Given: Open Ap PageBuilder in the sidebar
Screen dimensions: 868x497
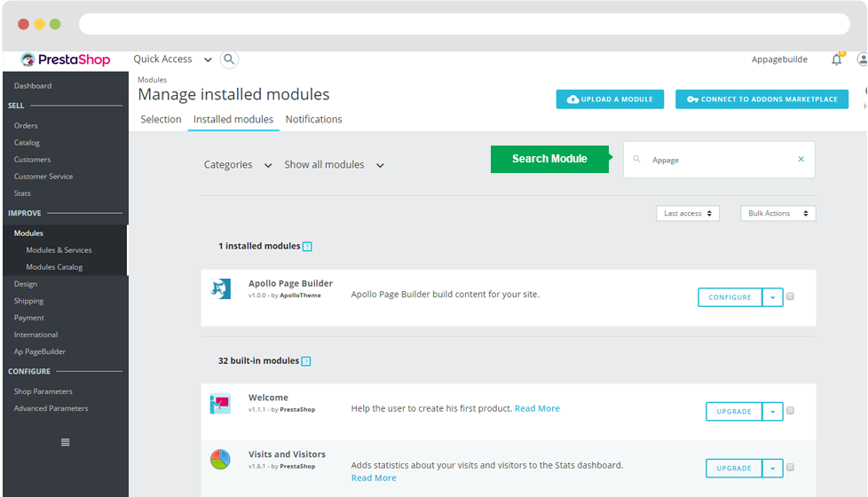Looking at the screenshot, I should [40, 351].
